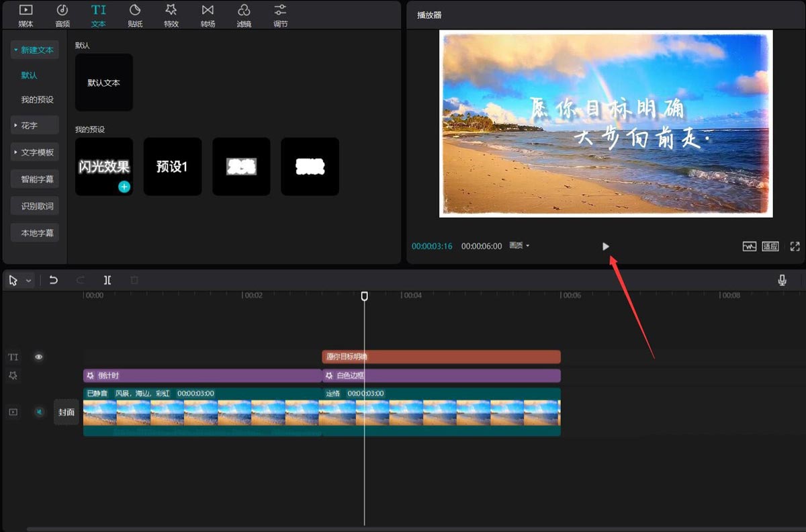806x532 pixels.
Task: Expand the 文字模板 category
Action: point(34,152)
